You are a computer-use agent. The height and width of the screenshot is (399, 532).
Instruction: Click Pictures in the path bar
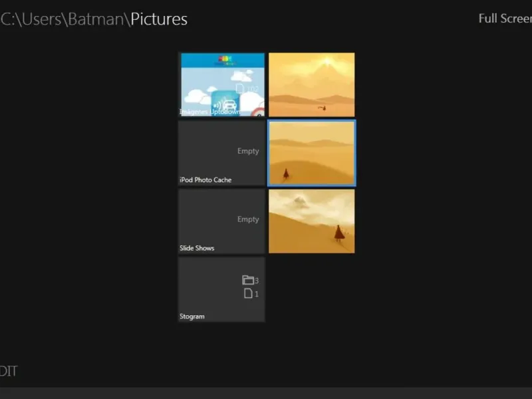coord(159,19)
